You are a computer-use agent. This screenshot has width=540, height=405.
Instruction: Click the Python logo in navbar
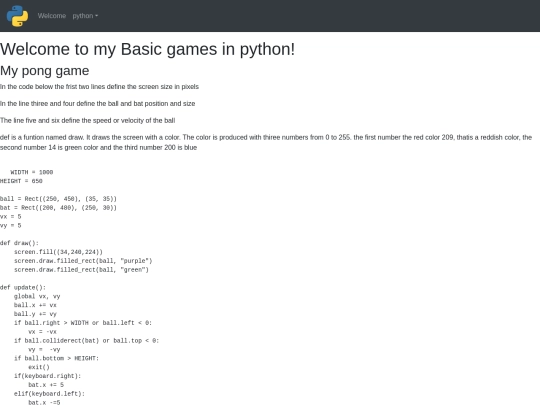(x=17, y=16)
